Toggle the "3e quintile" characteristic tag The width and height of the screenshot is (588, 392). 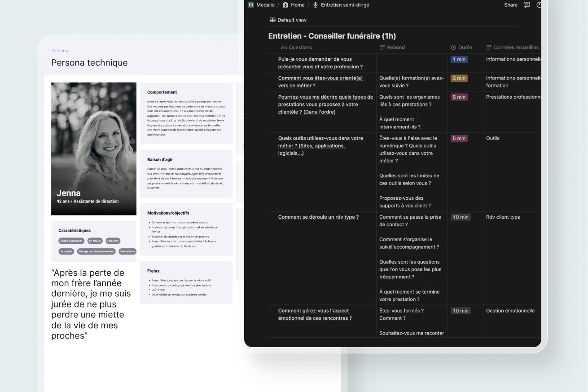click(66, 251)
